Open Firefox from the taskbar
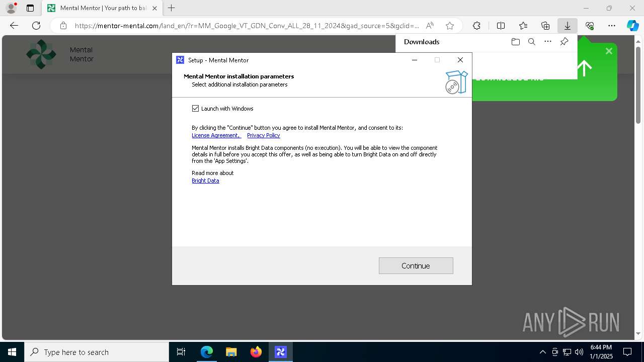The width and height of the screenshot is (644, 362). coord(256,352)
